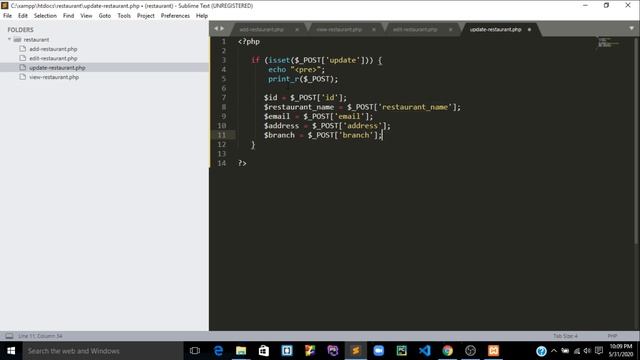Click the editor vertical scrollbar
This screenshot has width=640, height=360.
tap(636, 141)
